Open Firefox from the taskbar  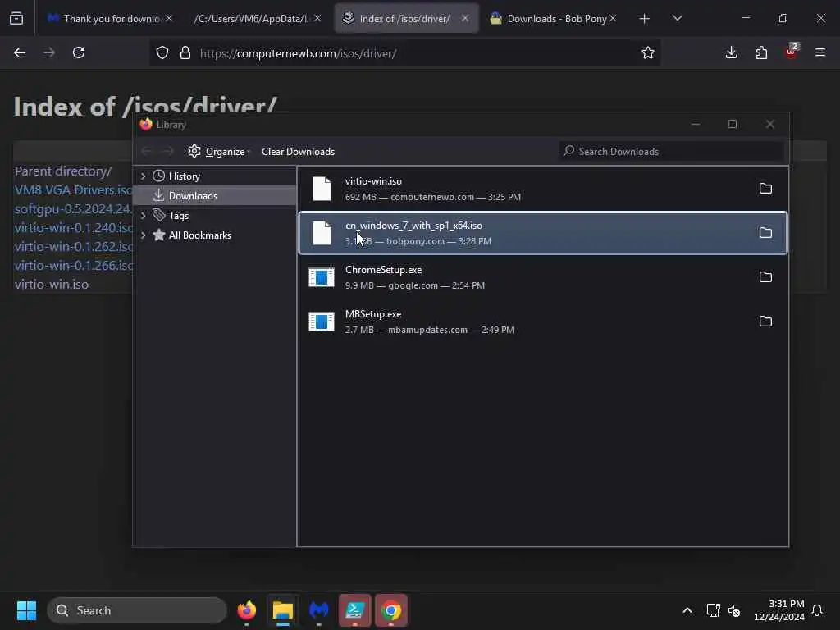[246, 610]
